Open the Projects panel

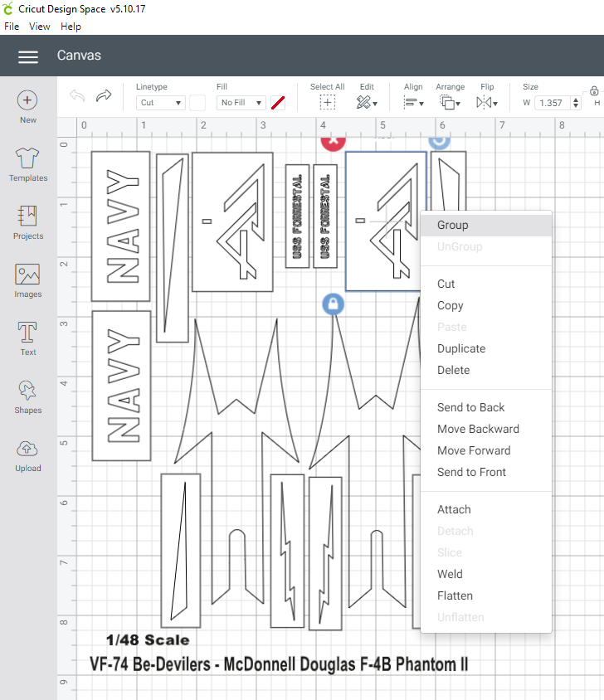click(x=27, y=216)
